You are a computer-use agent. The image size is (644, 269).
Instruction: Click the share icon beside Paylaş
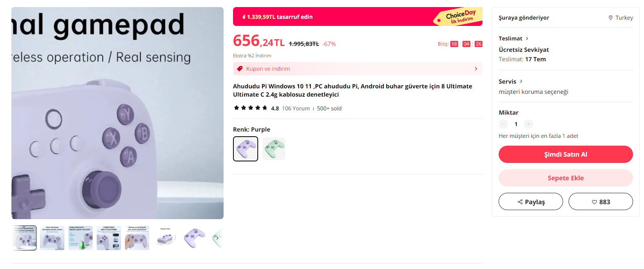pos(520,202)
